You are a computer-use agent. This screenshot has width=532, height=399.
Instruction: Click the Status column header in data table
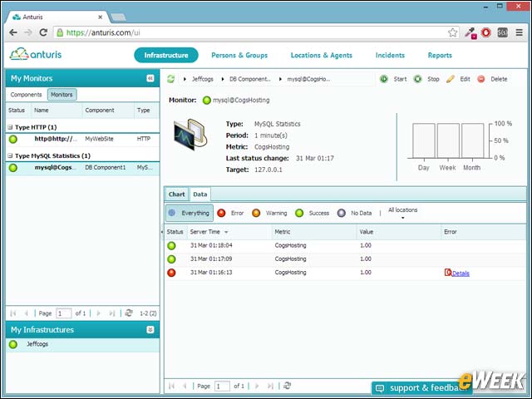[x=175, y=232]
